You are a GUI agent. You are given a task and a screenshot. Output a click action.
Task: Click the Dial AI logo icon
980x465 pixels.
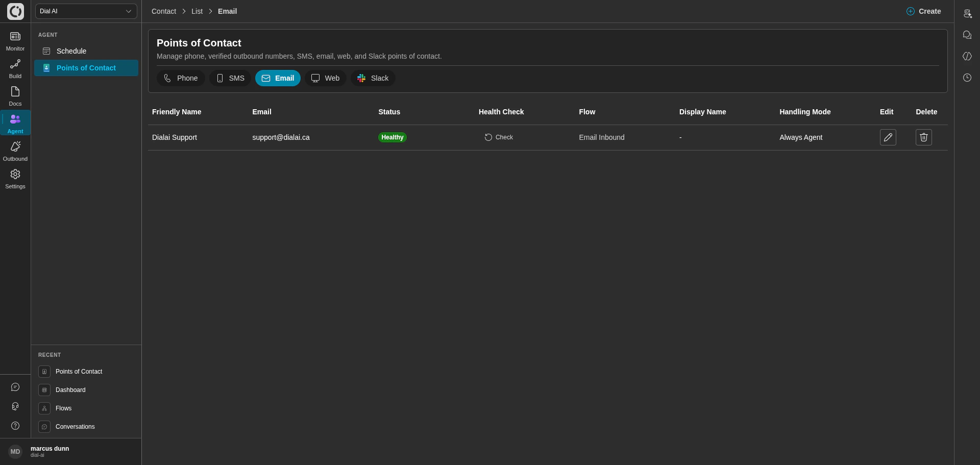coord(15,11)
